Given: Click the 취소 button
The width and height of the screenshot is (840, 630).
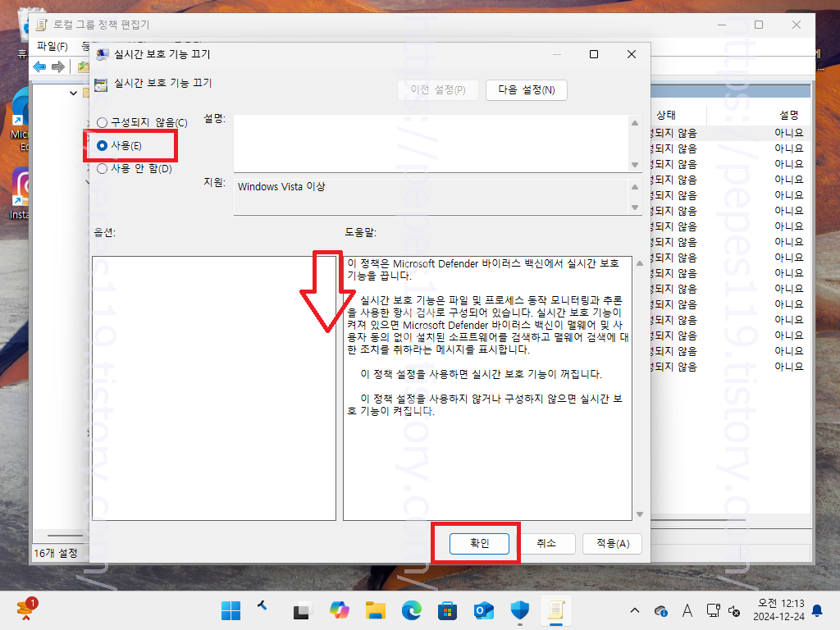Looking at the screenshot, I should click(546, 543).
